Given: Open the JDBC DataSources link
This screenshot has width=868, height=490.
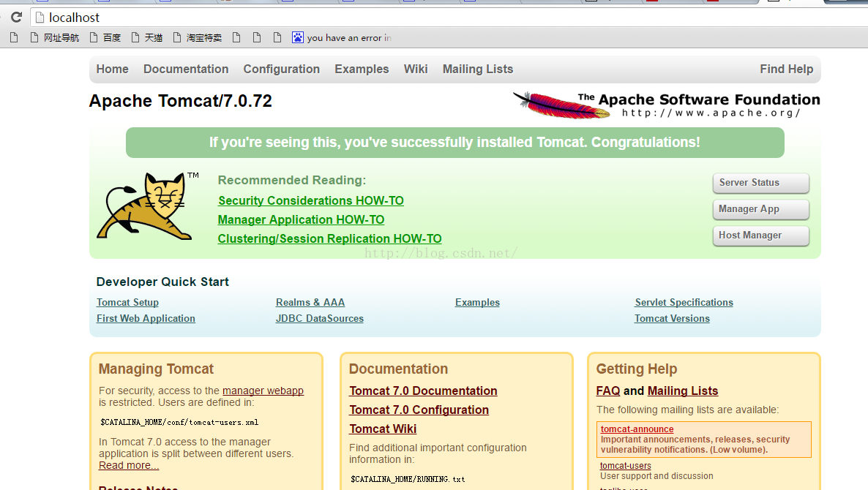Looking at the screenshot, I should click(320, 319).
